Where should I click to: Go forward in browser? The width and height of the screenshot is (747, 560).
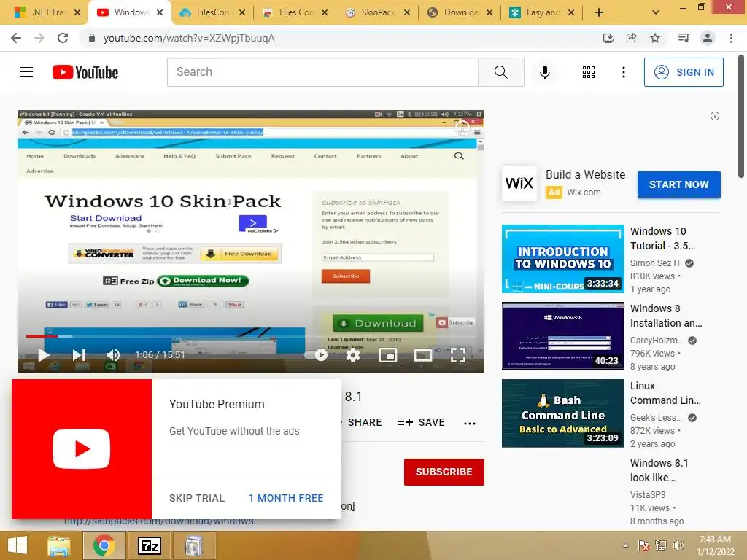tap(39, 38)
